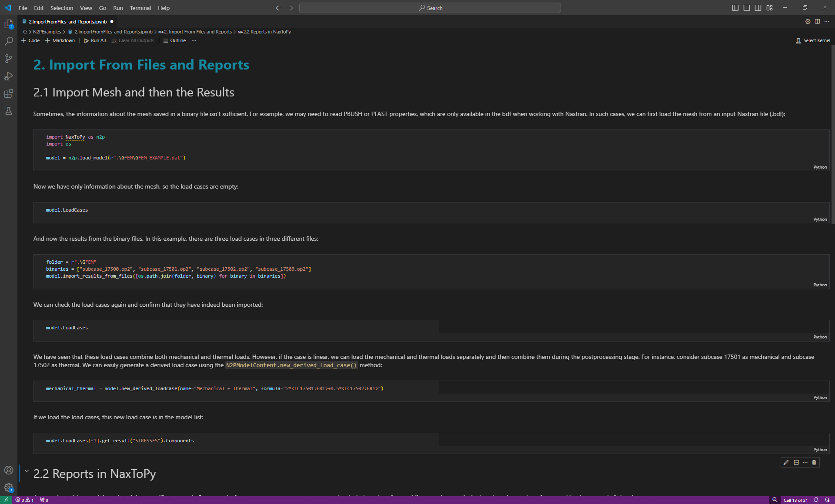
Task: Click the ports forwarded status item
Action: point(44,500)
